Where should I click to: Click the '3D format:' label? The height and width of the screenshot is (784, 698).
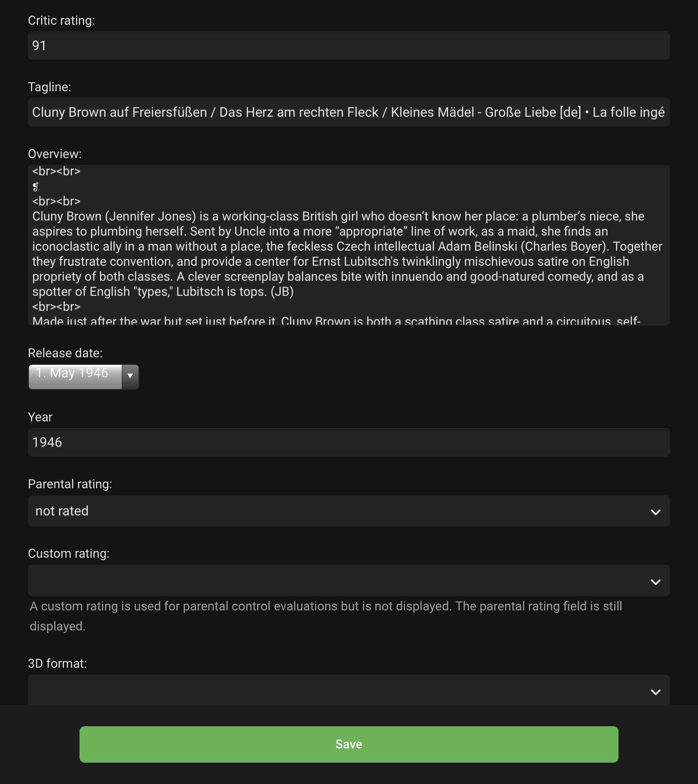point(57,664)
